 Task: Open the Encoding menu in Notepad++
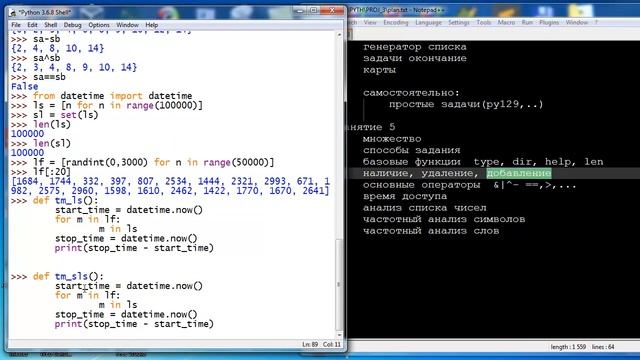(396, 22)
